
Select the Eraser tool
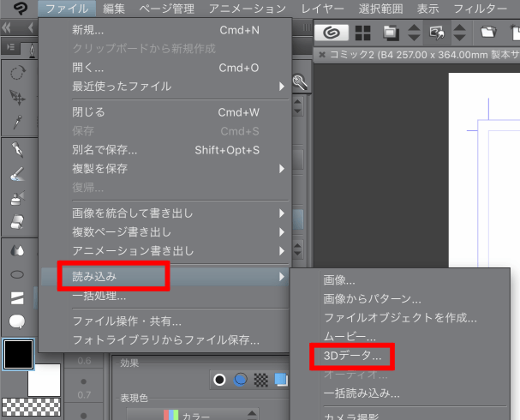tap(16, 222)
